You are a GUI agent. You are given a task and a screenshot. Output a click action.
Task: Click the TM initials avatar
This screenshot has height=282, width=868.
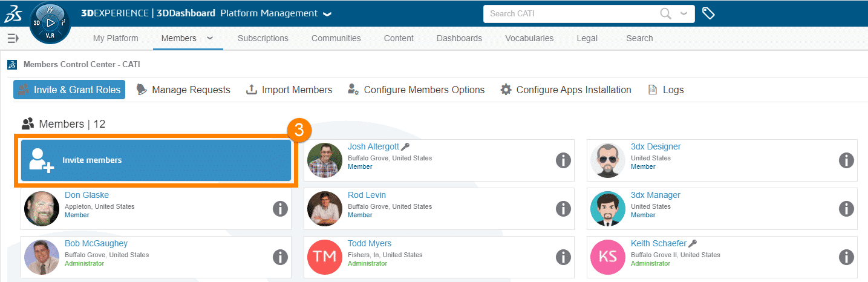click(x=325, y=257)
